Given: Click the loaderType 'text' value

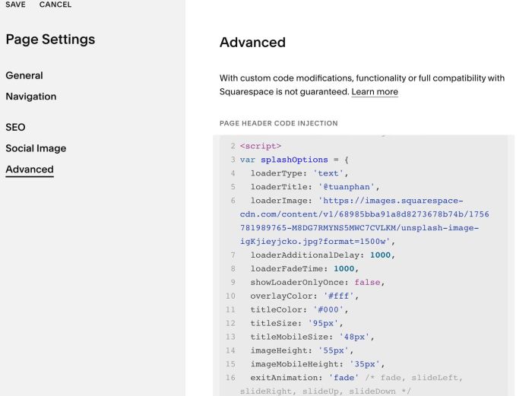Looking at the screenshot, I should tap(328, 173).
